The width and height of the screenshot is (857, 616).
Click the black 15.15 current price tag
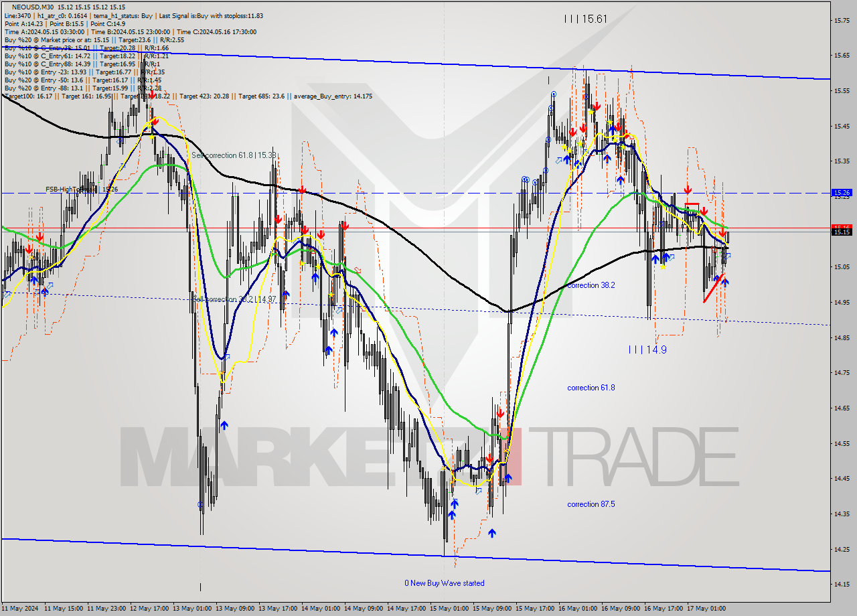click(x=841, y=232)
